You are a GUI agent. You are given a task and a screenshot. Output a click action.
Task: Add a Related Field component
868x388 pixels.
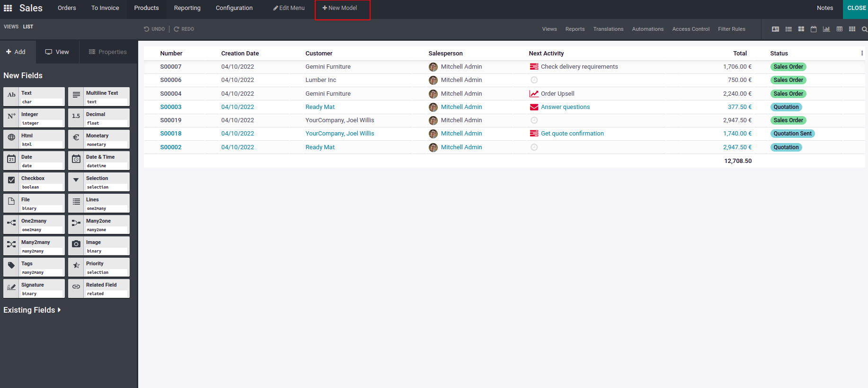pos(99,289)
